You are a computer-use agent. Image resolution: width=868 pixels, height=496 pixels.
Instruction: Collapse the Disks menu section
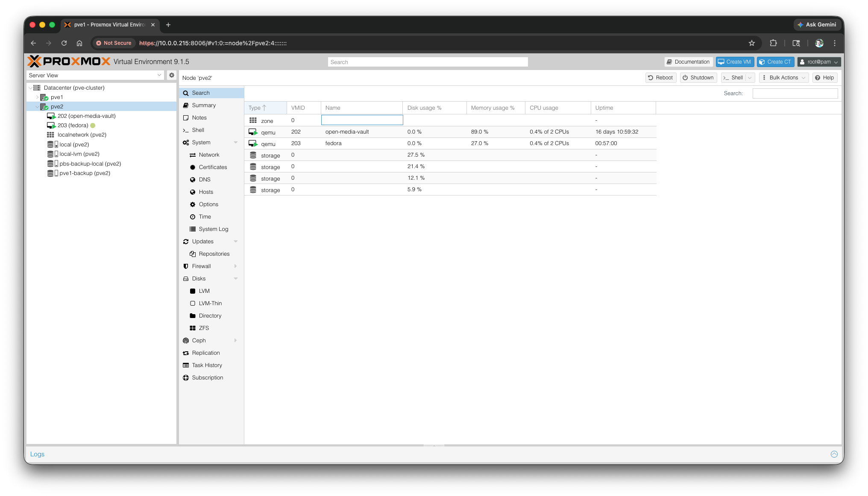pos(235,279)
